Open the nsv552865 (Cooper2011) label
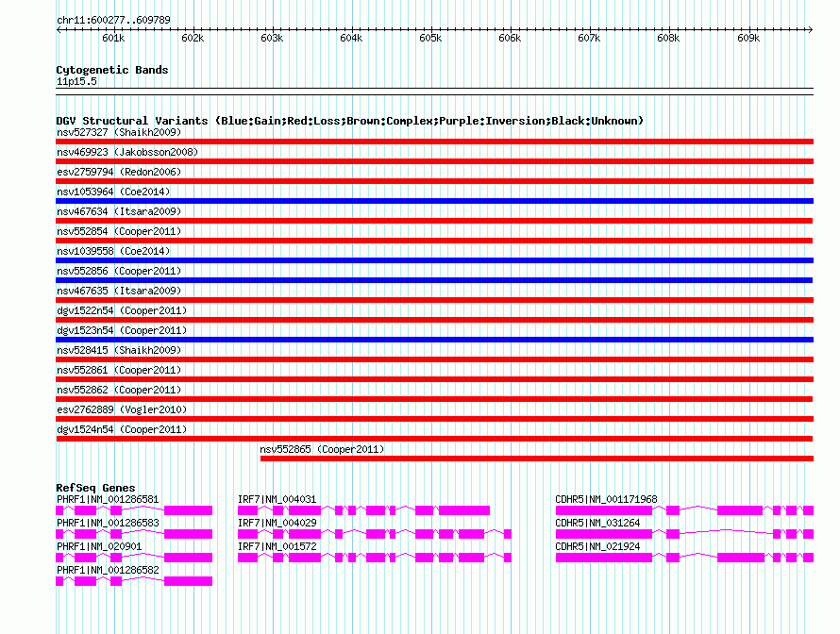This screenshot has width=840, height=634. point(322,449)
